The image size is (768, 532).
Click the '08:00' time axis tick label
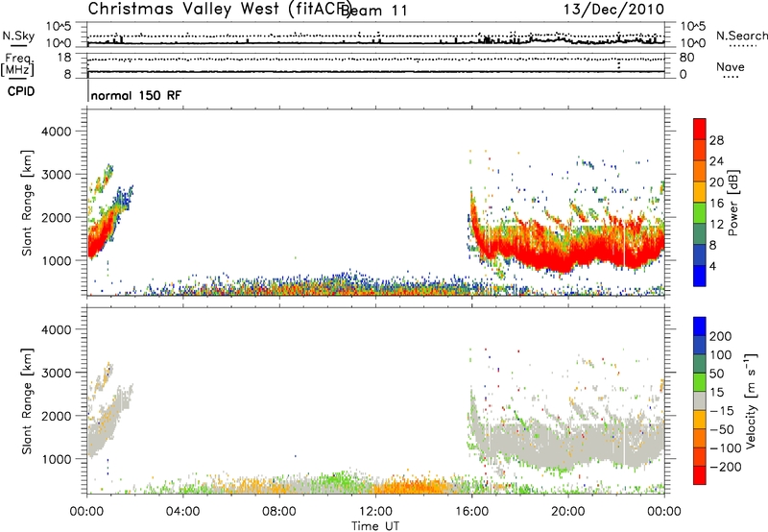click(x=279, y=512)
